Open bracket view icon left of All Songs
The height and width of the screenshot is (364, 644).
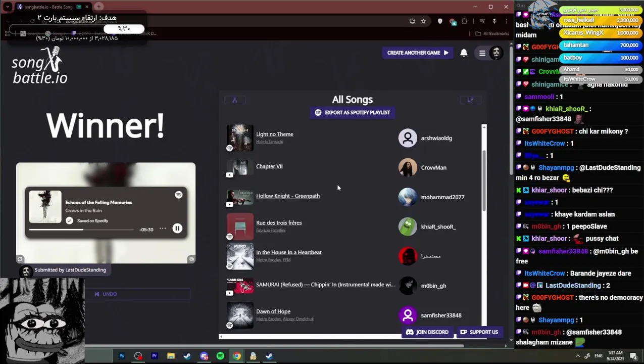click(x=234, y=100)
